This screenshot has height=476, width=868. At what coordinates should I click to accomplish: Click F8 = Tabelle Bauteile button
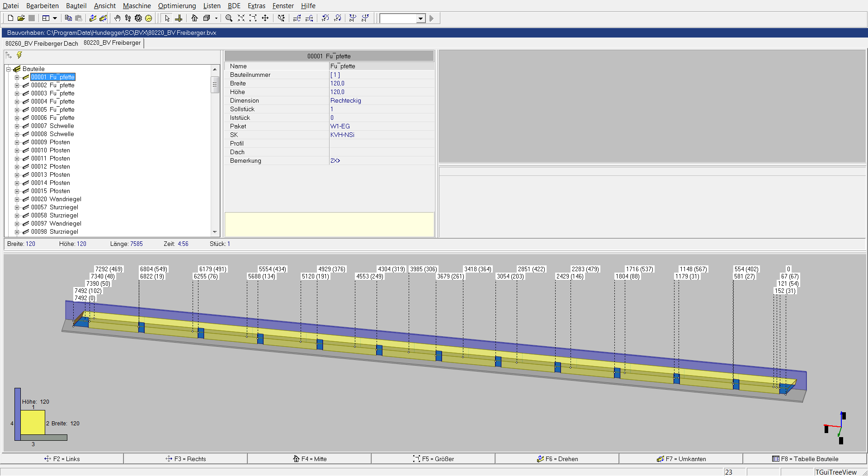pyautogui.click(x=805, y=459)
